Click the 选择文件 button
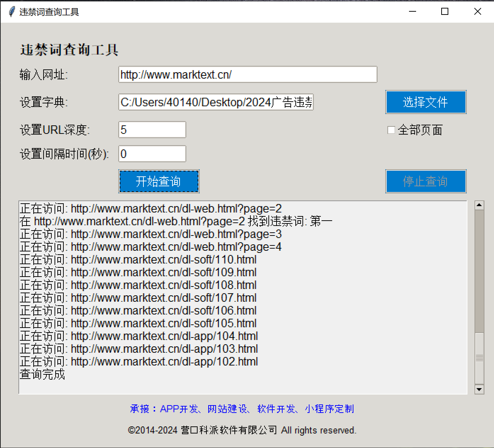Screen dimensions: 494x448 tap(426, 102)
